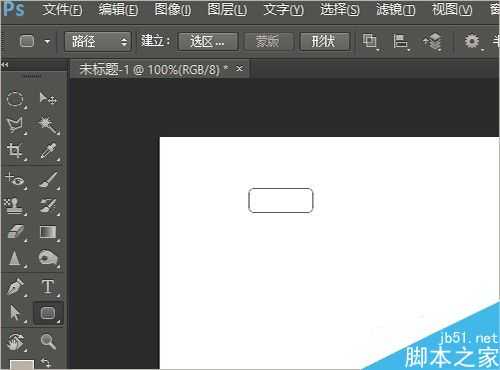Close the 未标题-1 document tab

(x=239, y=69)
